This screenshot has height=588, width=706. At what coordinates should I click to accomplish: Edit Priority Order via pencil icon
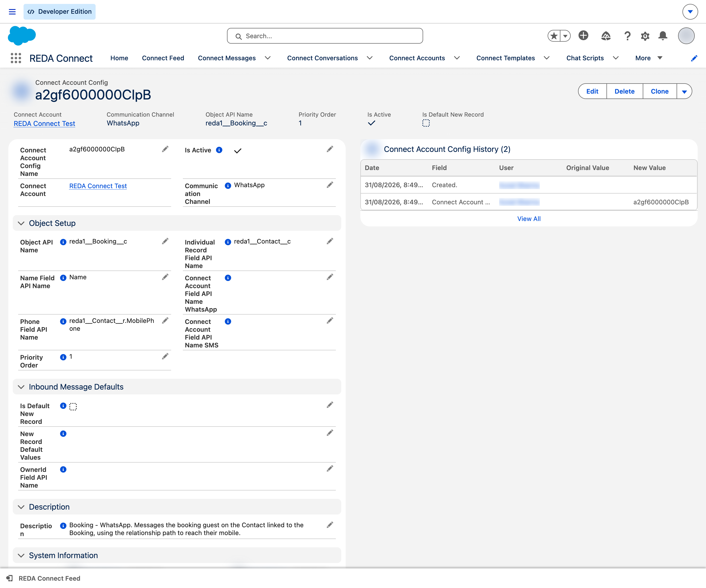coord(165,356)
